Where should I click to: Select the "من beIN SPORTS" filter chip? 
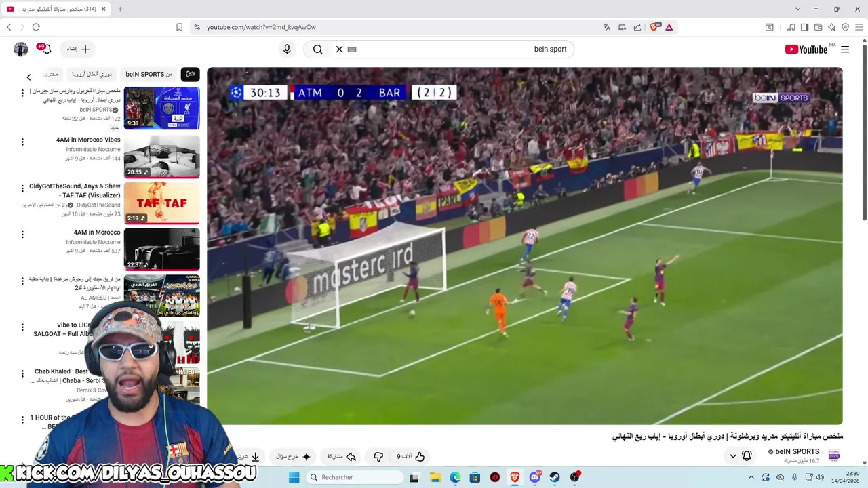[x=149, y=74]
